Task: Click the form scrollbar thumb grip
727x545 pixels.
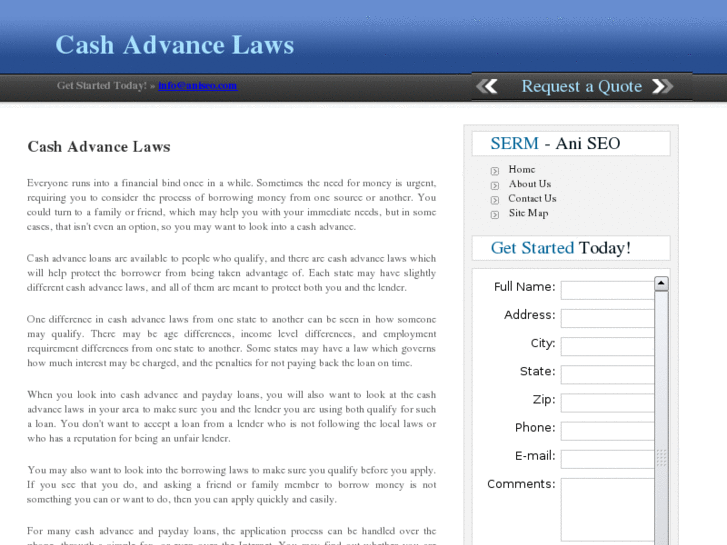Action: [661, 458]
